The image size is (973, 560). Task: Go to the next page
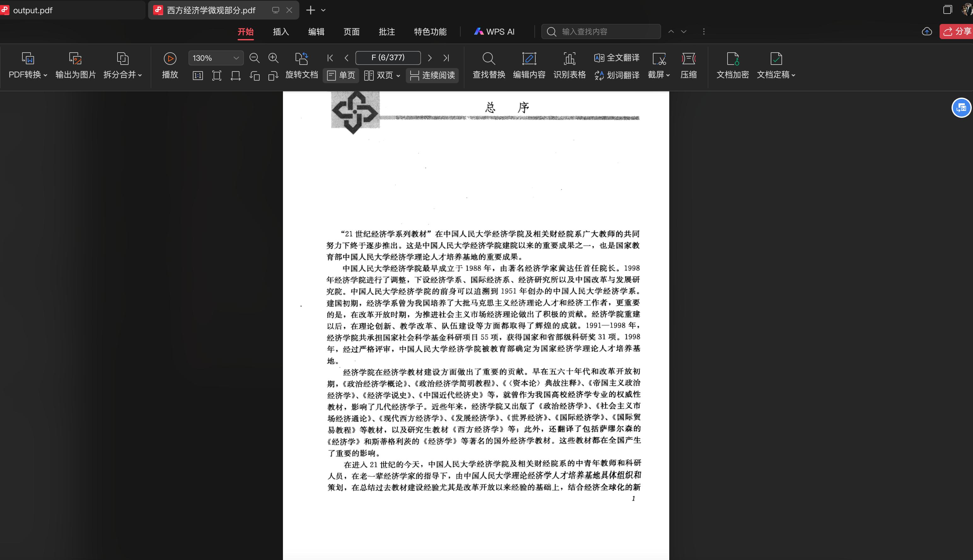point(430,58)
